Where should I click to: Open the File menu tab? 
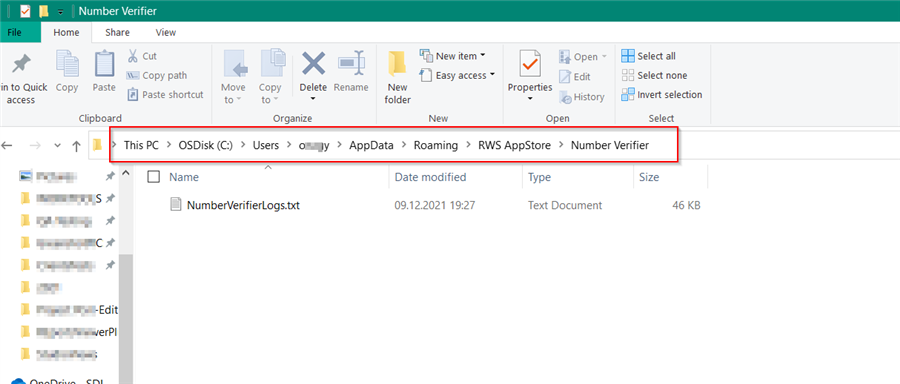coord(15,33)
